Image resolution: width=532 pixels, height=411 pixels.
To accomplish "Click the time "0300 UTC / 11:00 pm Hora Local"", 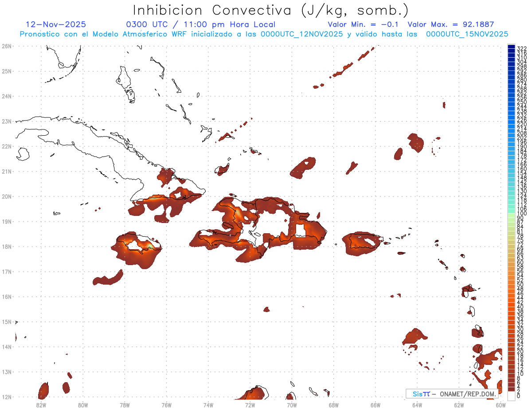I will [200, 24].
